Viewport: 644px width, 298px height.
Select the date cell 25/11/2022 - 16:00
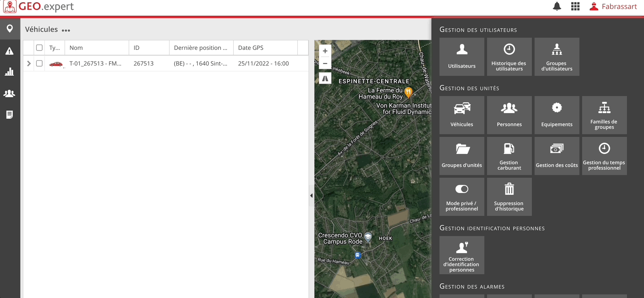coord(264,63)
